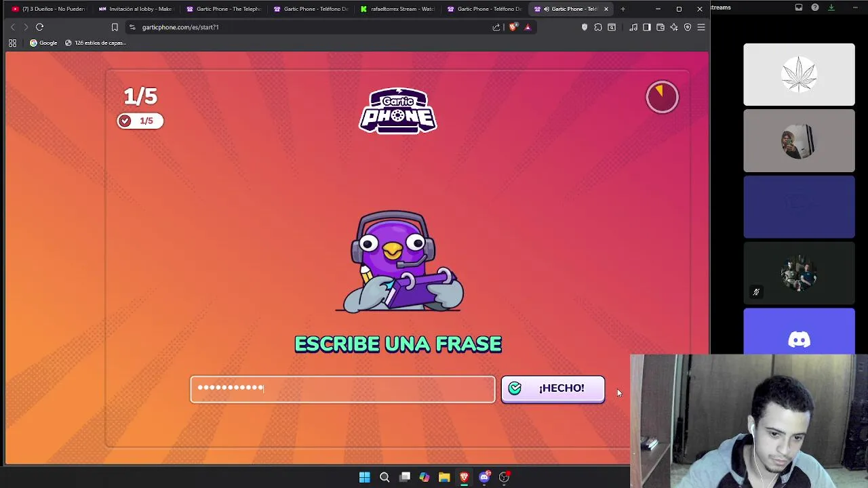The image size is (868, 488).
Task: Switch to 'Gartic Phone - The Telephone' tab
Action: point(224,9)
